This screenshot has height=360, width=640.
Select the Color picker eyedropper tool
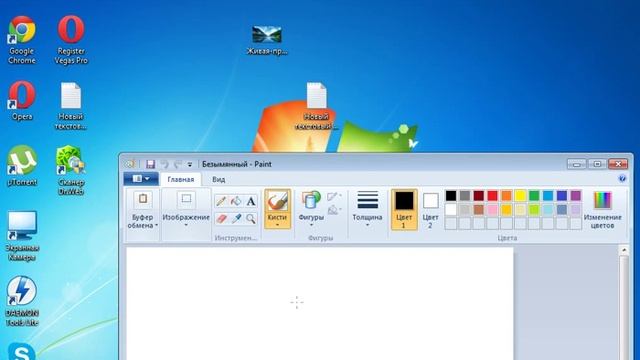pos(236,218)
